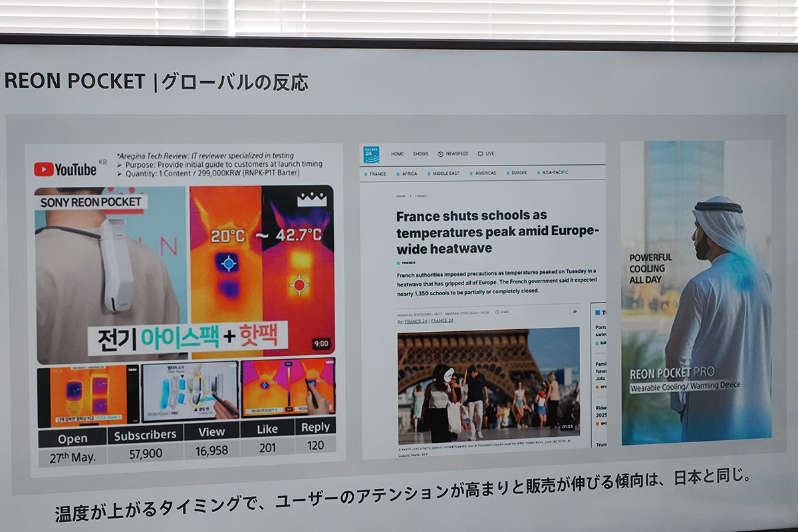
Task: Click the REON POCKET slide title
Action: pos(156,82)
